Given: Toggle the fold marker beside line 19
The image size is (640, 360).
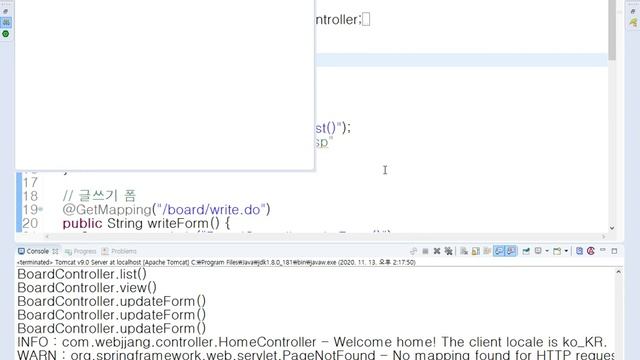Looking at the screenshot, I should [x=40, y=210].
